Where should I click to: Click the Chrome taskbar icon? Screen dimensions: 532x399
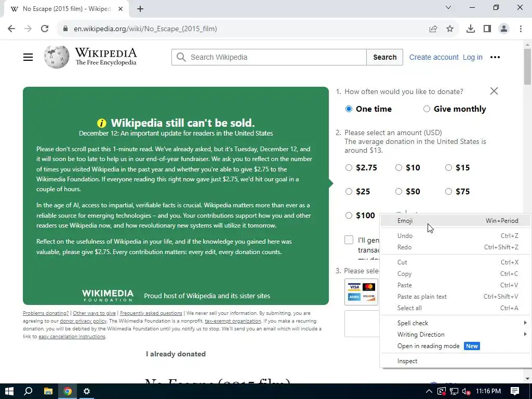(x=68, y=391)
